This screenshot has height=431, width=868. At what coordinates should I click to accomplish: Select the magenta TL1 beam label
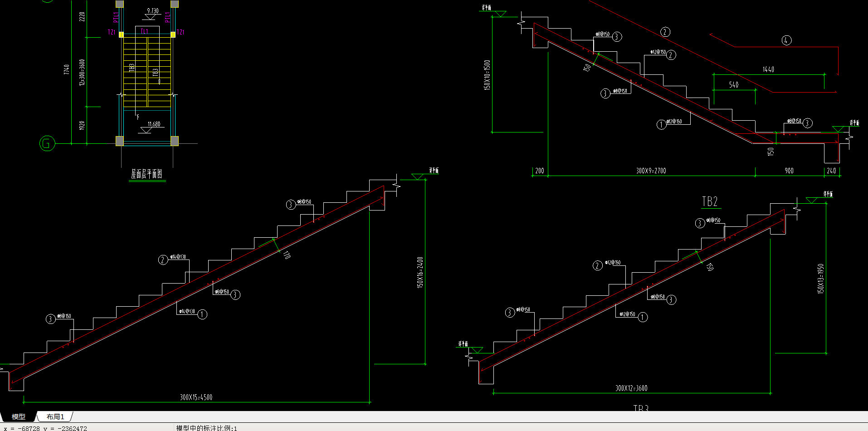144,31
